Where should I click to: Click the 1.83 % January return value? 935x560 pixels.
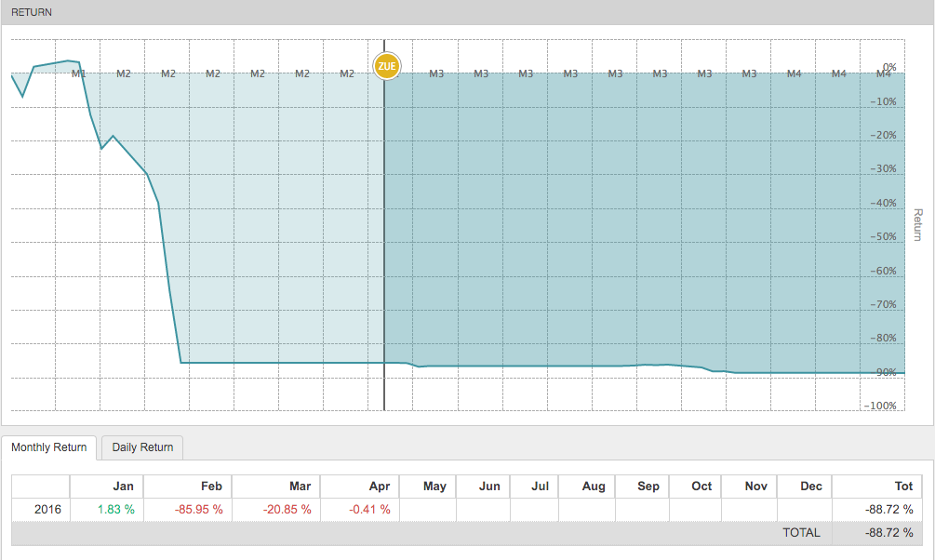[115, 509]
